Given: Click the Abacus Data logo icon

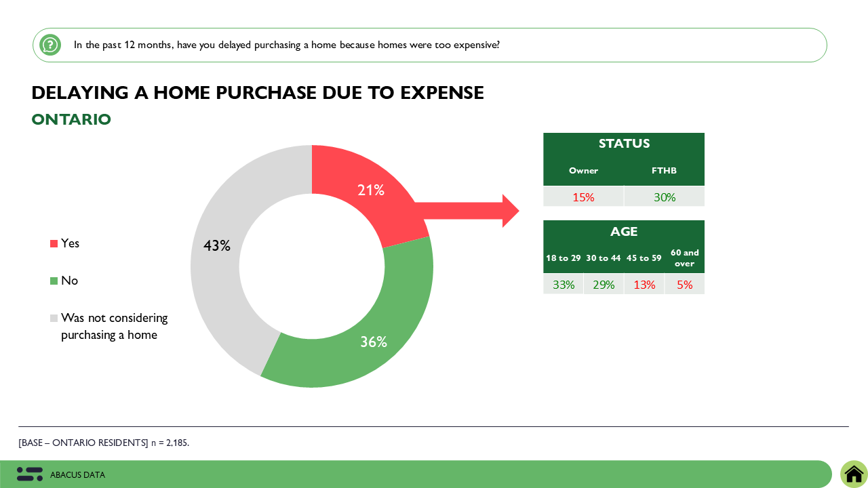Looking at the screenshot, I should pos(30,474).
